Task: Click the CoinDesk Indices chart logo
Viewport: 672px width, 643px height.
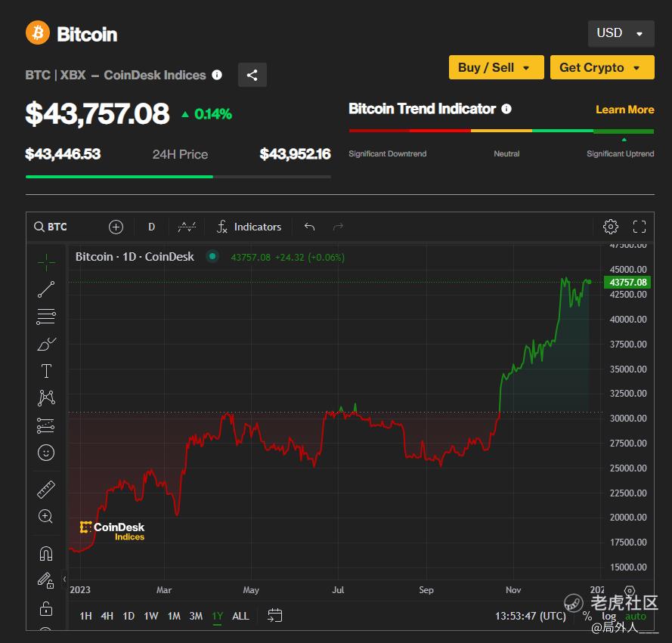Action: pos(113,531)
